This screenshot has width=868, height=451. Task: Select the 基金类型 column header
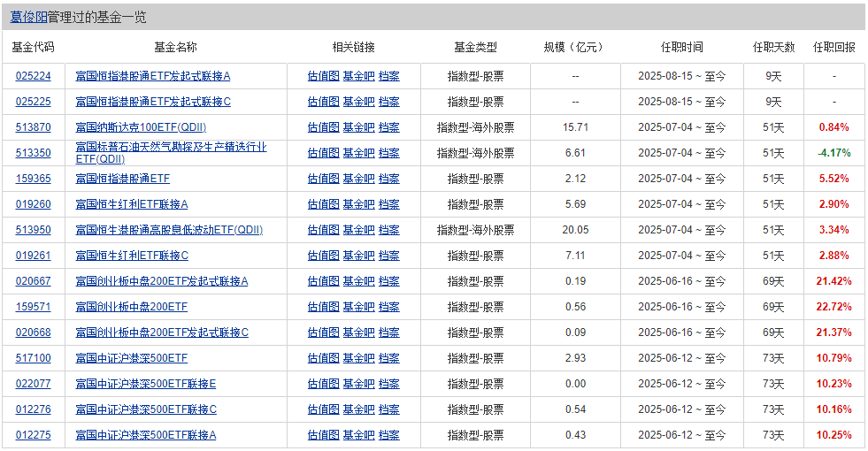(475, 48)
